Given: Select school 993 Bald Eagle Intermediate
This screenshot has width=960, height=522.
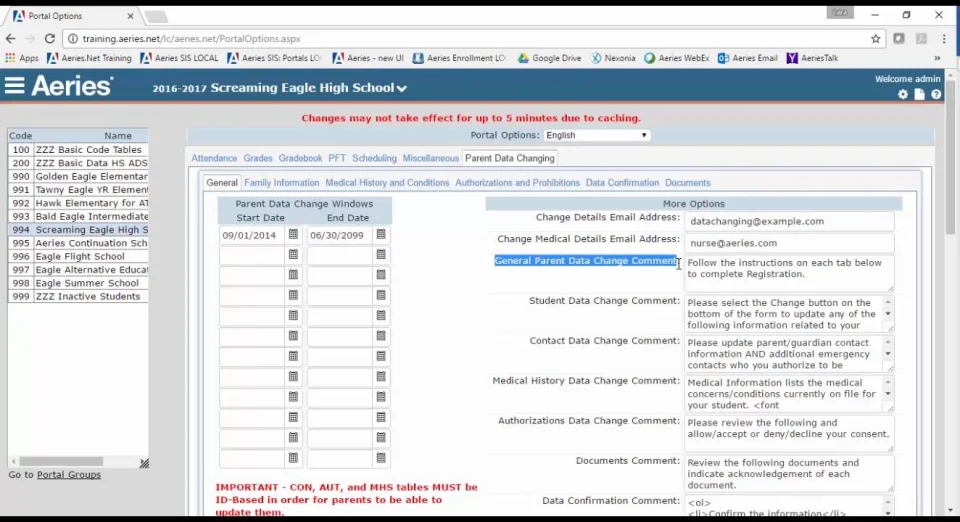Looking at the screenshot, I should 78,216.
